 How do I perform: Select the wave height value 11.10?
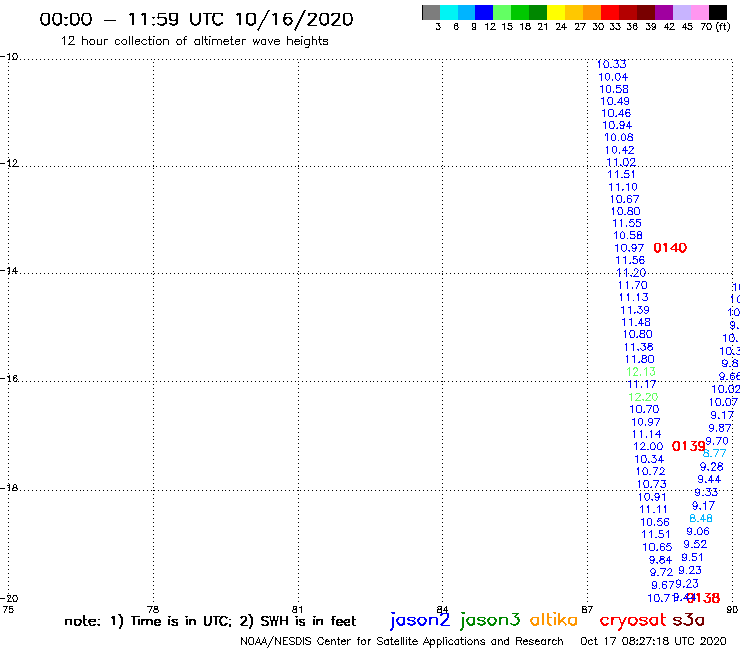pyautogui.click(x=623, y=187)
